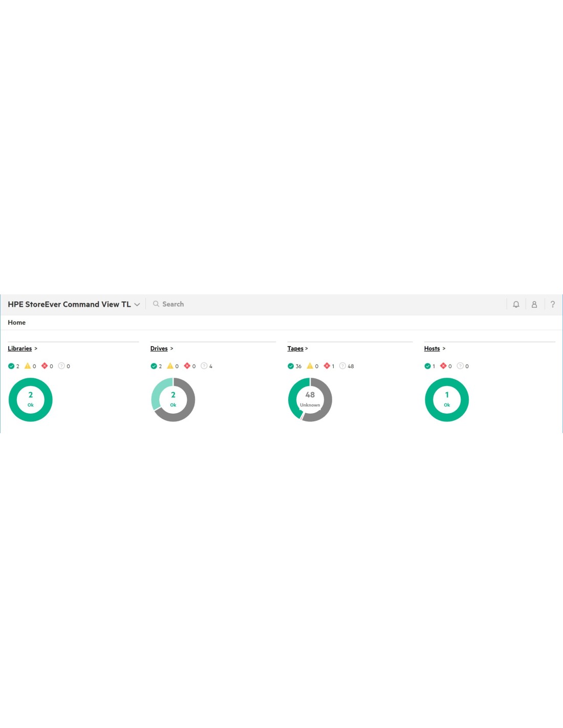Expand the HPE StoreEver Command View TL menu
563x728 pixels.
(137, 305)
